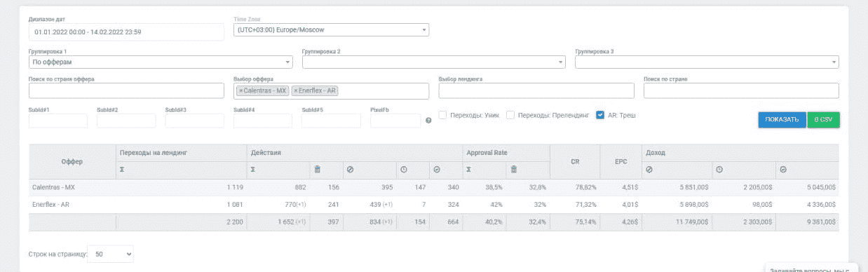Remove the Enerflex - AR offer tag
Image resolution: width=868 pixels, height=272 pixels.
(296, 91)
